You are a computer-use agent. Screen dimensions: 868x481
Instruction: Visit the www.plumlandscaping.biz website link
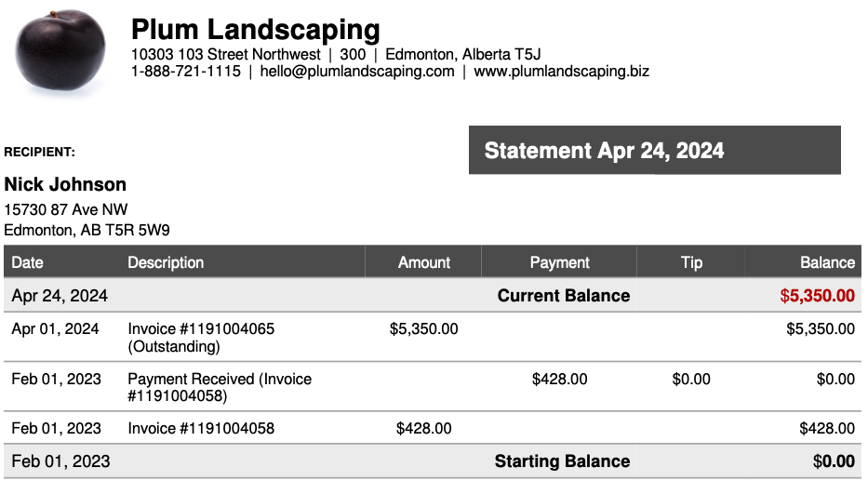pos(561,71)
